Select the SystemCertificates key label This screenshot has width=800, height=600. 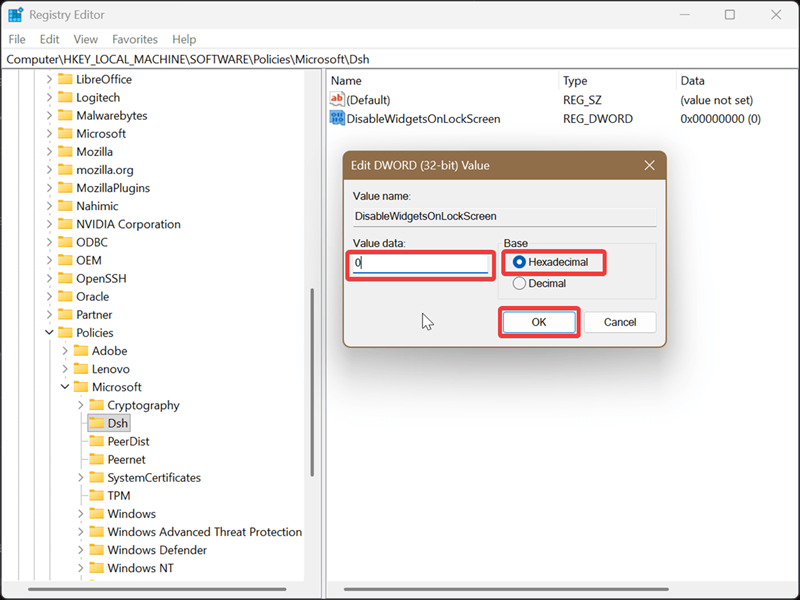(x=154, y=478)
